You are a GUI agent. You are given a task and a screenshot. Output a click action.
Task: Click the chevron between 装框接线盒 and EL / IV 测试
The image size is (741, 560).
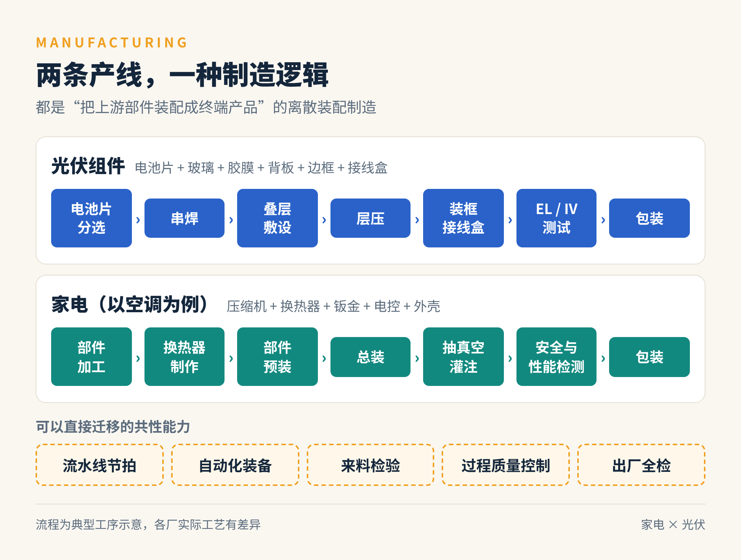[x=510, y=220]
